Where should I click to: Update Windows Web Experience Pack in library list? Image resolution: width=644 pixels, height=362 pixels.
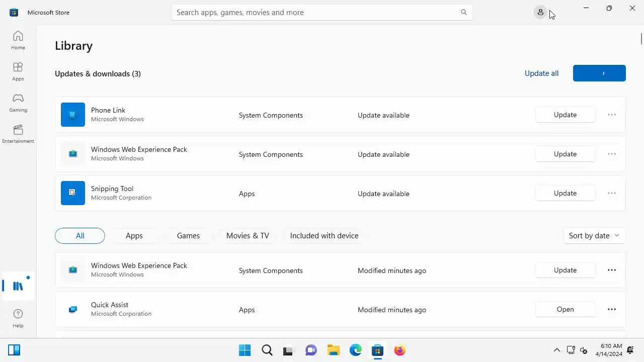pyautogui.click(x=566, y=270)
